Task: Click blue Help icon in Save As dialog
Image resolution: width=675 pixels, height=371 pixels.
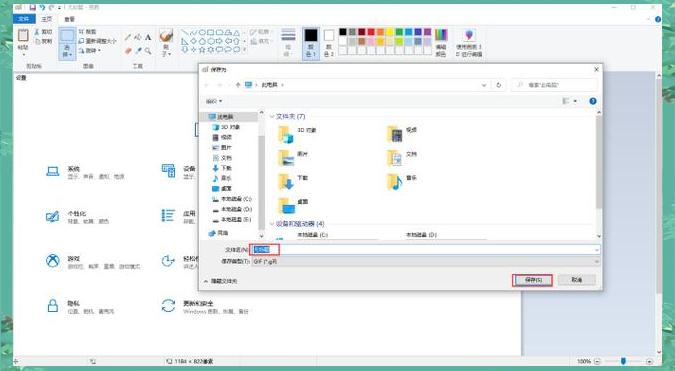Action: coord(593,101)
